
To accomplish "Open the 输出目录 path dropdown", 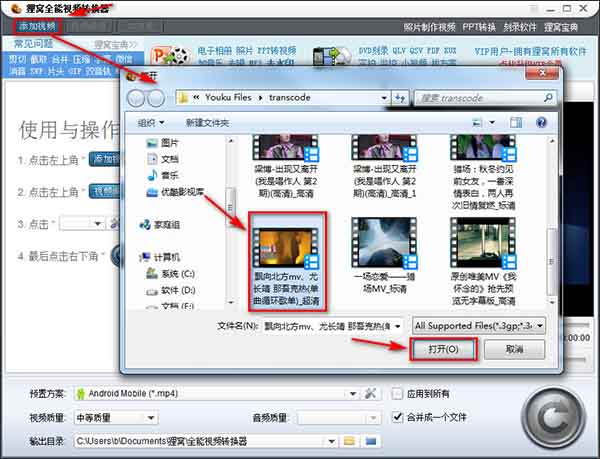I will click(331, 442).
